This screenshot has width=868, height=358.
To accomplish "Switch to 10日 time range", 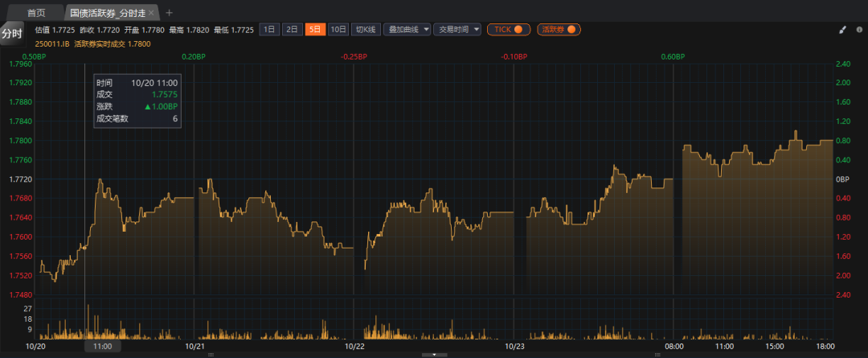I will click(338, 30).
